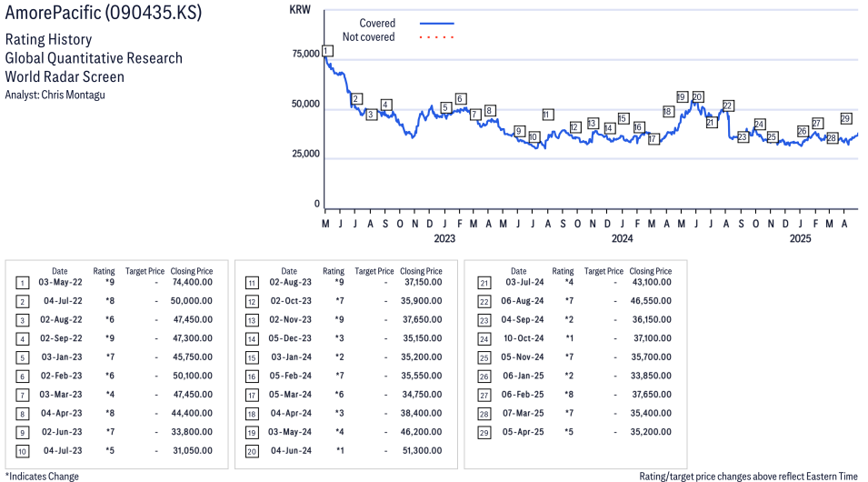Click table row number box 10
Viewport: 868px width, 482px height.
tap(22, 451)
